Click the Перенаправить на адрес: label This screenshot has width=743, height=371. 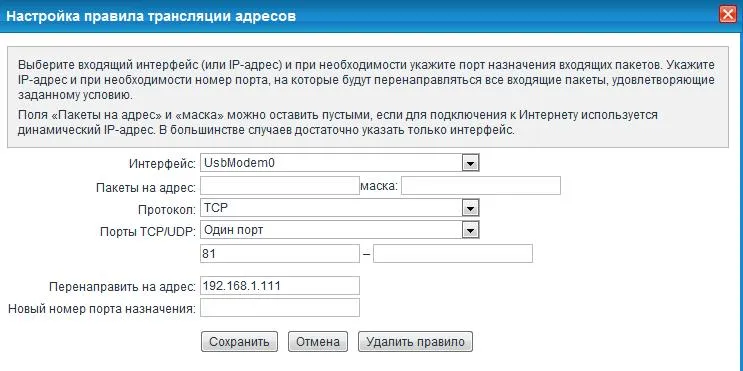click(x=122, y=287)
